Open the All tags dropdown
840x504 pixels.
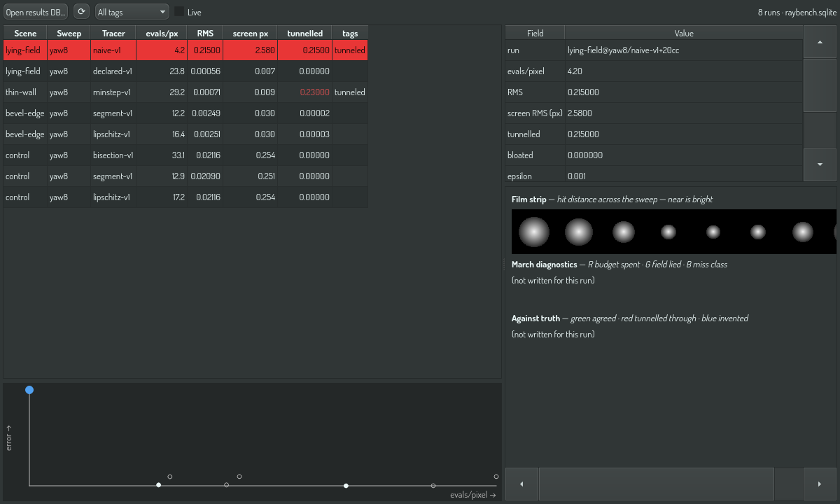click(x=132, y=12)
